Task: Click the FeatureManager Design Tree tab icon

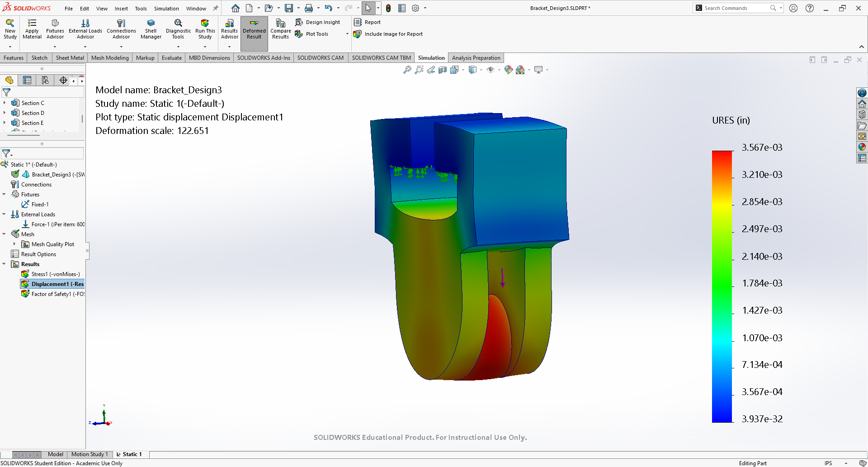Action: 9,81
